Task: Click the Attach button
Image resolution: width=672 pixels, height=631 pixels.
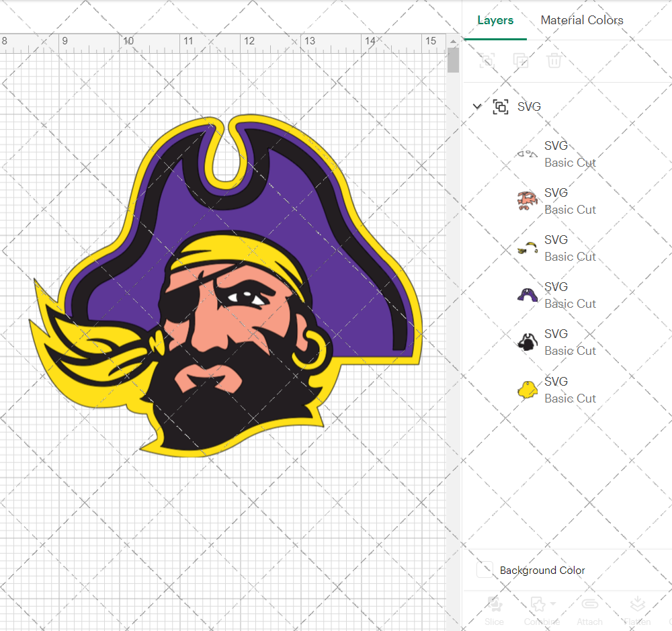Action: [590, 610]
